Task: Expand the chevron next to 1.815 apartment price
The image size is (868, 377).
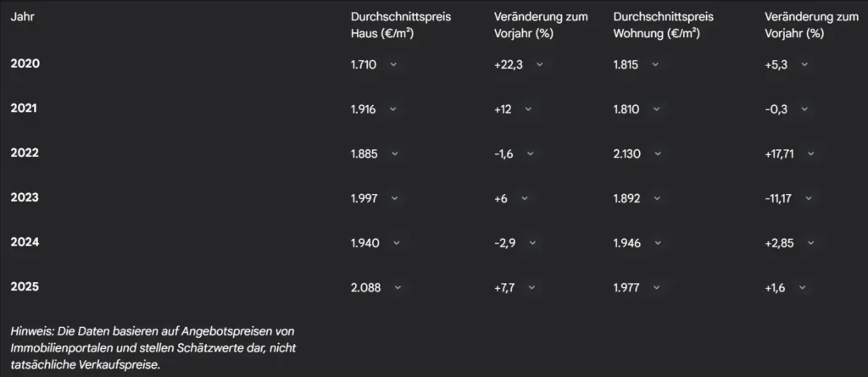Action: tap(656, 64)
